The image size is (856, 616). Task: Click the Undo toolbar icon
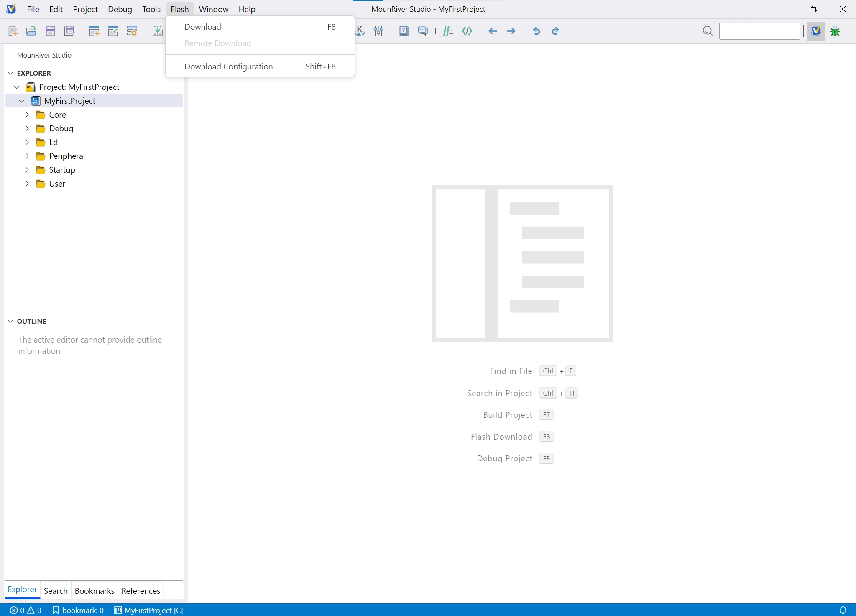coord(537,31)
